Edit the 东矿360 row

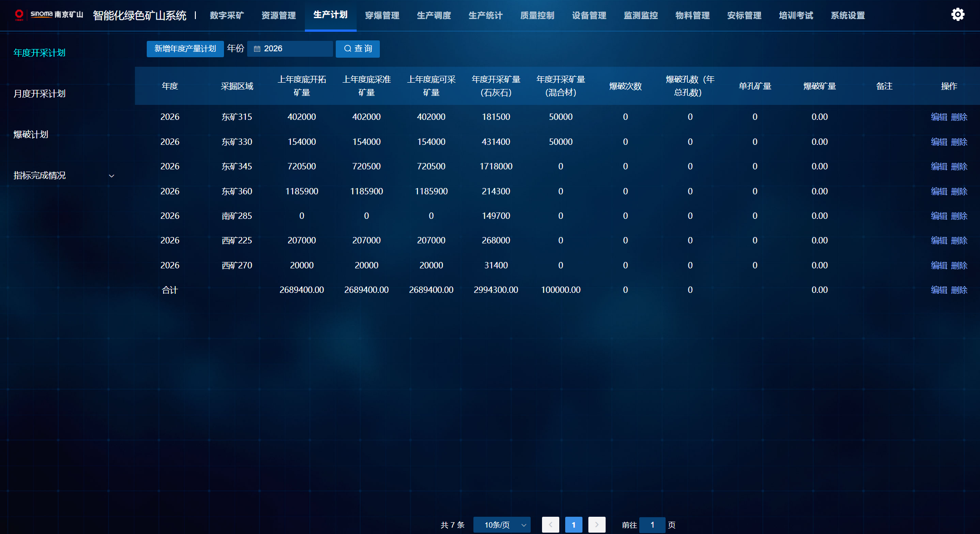point(939,192)
